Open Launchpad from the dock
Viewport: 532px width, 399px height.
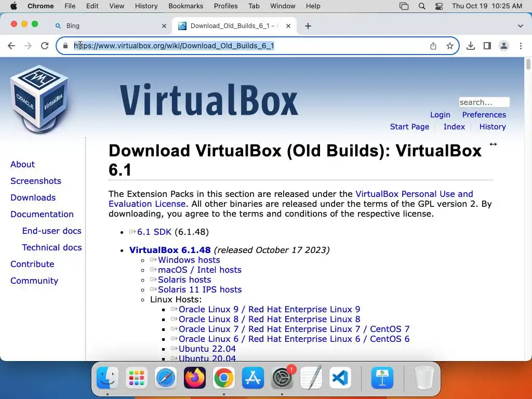[137, 378]
